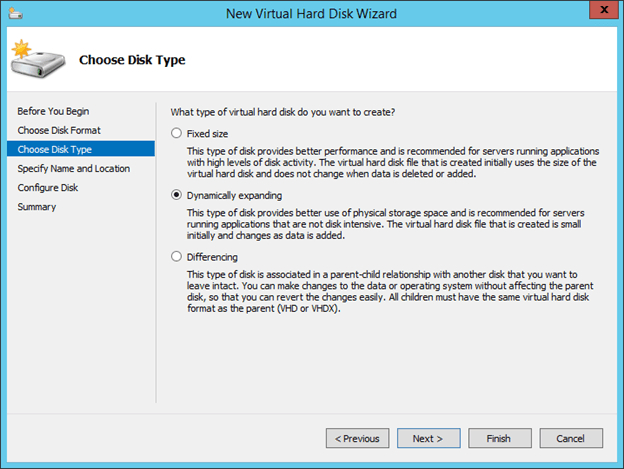Click the Choose Disk Type page heading
624x469 pixels.
click(x=131, y=60)
